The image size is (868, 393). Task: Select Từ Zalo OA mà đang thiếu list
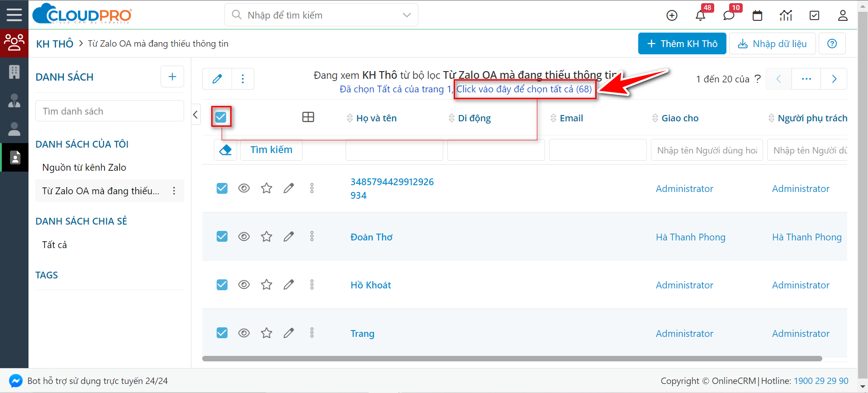click(x=101, y=191)
